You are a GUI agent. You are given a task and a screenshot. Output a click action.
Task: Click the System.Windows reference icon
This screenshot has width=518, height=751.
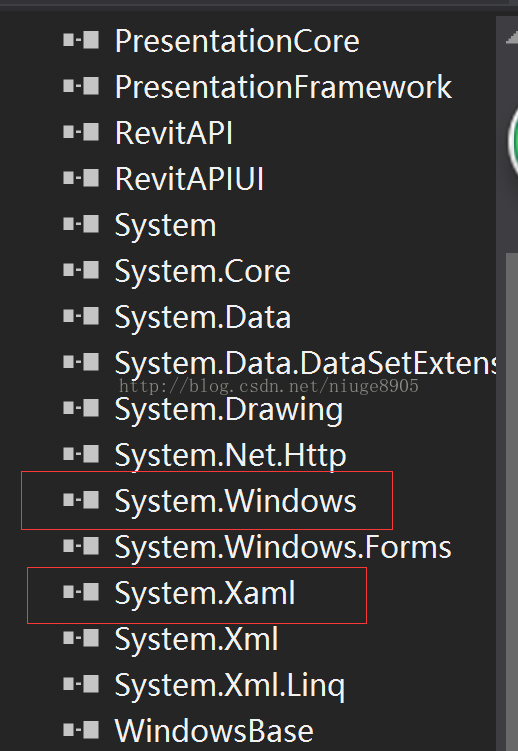click(81, 501)
